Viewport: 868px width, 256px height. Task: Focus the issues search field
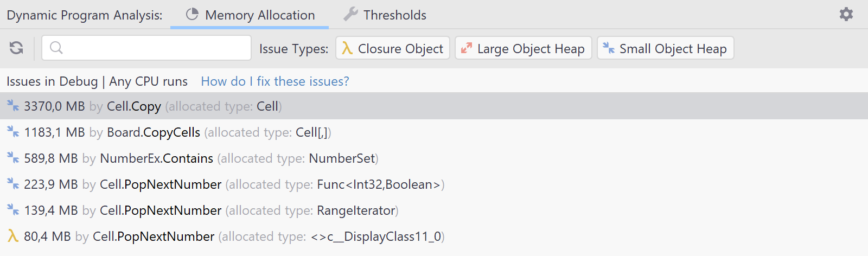146,48
